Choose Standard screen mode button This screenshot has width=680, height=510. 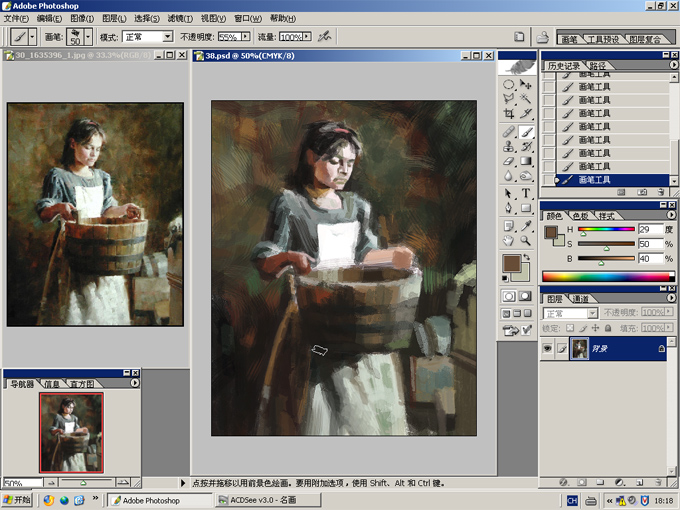[x=506, y=314]
